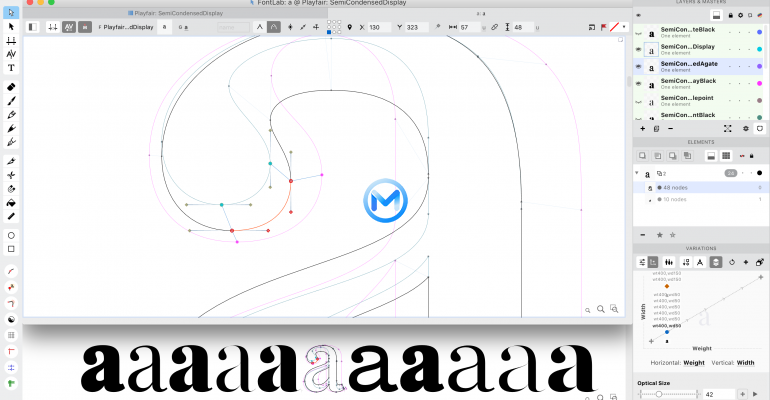The height and width of the screenshot is (400, 770).
Task: Play the Optical Size animation
Action: (755, 394)
